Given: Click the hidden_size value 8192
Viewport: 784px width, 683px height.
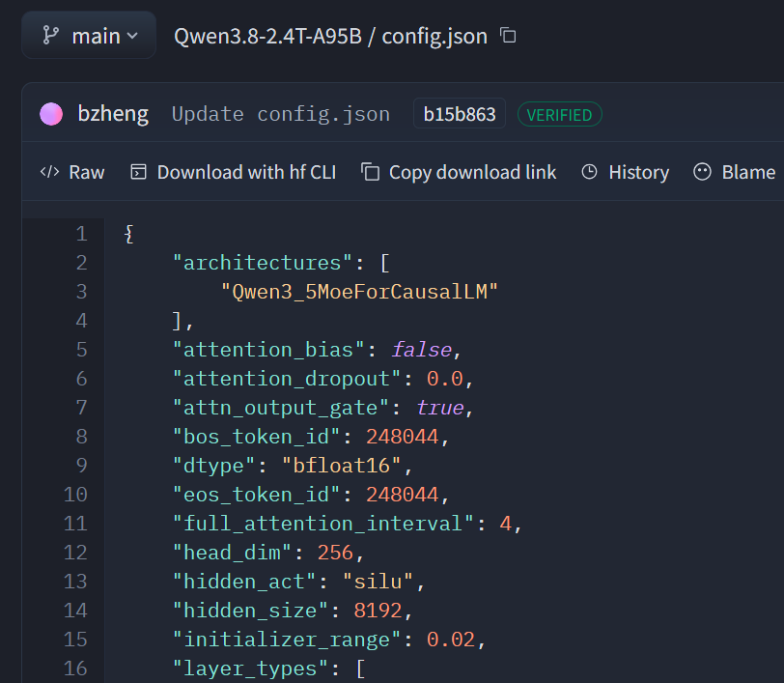Looking at the screenshot, I should [378, 611].
